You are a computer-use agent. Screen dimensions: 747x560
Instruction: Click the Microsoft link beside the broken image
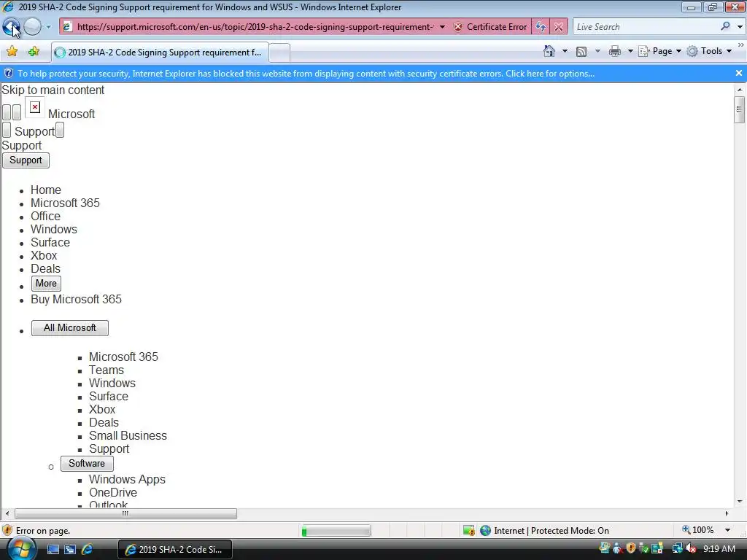coord(71,114)
